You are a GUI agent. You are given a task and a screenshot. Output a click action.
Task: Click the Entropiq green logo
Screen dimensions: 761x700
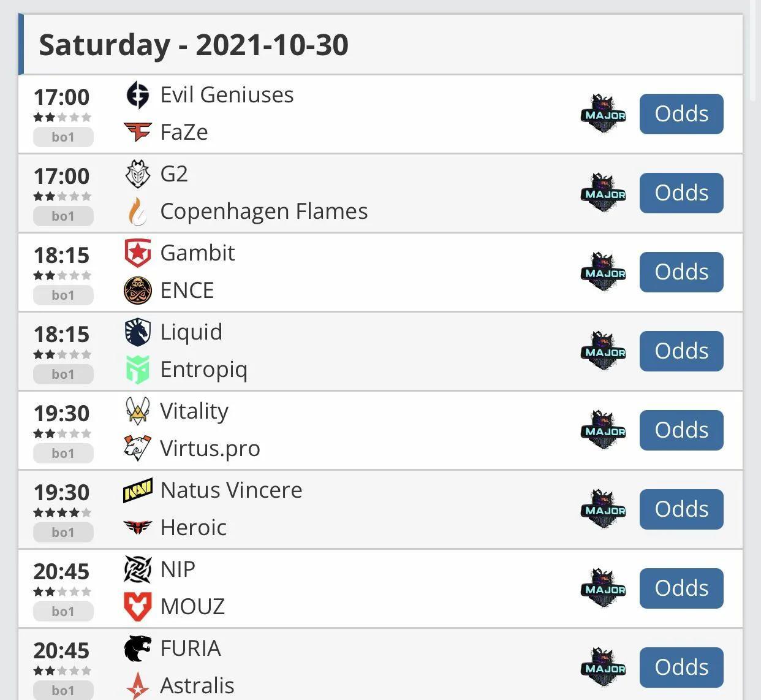pos(137,369)
